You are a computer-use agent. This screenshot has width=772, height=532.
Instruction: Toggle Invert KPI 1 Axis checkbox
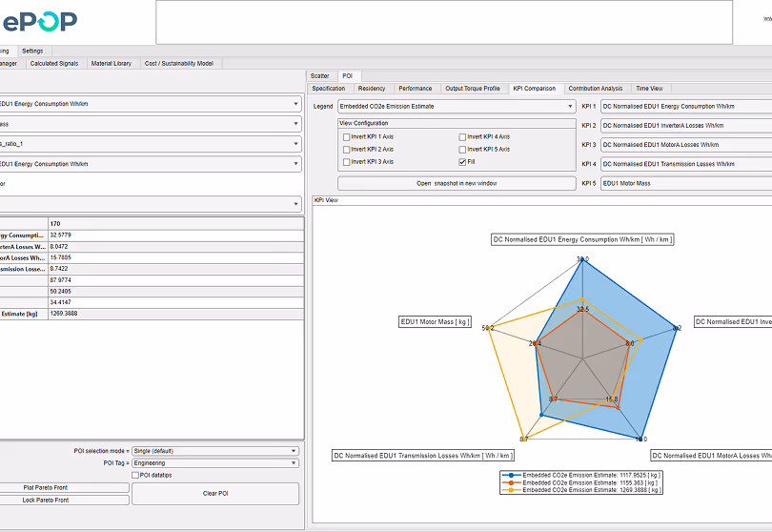click(x=347, y=137)
